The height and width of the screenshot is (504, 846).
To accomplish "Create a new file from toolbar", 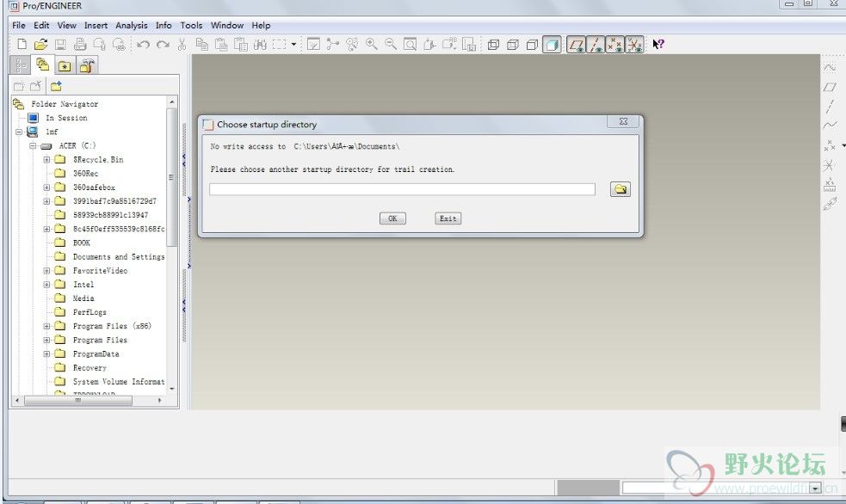I will pyautogui.click(x=22, y=44).
